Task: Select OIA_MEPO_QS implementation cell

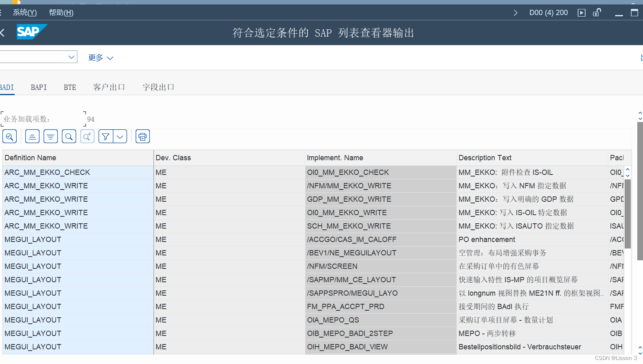Action: point(381,320)
